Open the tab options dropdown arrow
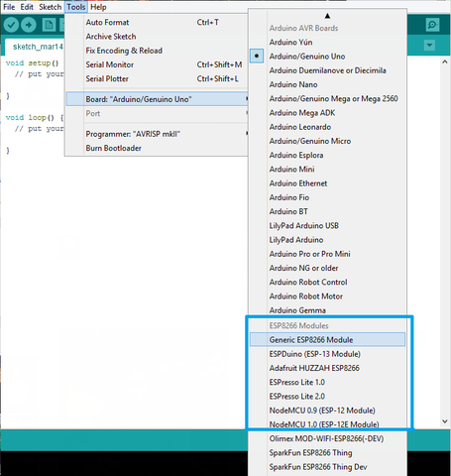 429,45
